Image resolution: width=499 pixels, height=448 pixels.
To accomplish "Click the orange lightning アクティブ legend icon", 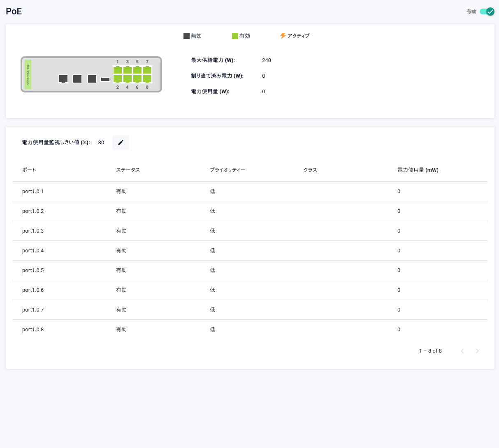I will (x=283, y=36).
